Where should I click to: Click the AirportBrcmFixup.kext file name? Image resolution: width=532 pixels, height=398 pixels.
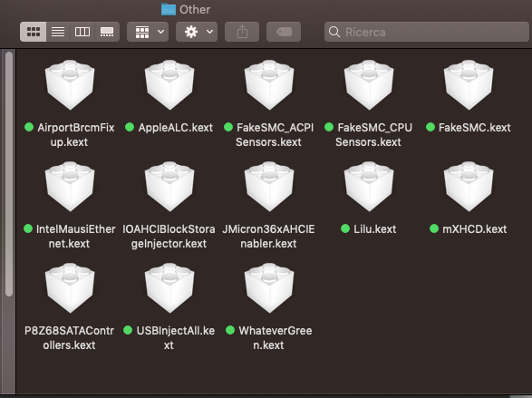pyautogui.click(x=75, y=135)
